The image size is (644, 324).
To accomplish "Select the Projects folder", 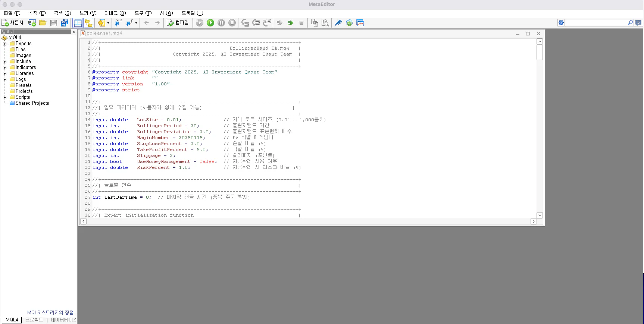I will click(24, 91).
